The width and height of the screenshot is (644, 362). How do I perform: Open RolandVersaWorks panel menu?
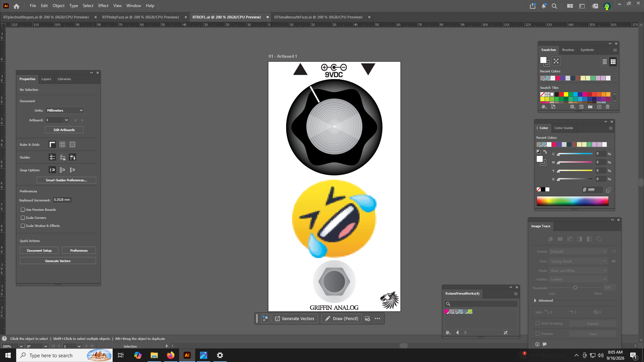pyautogui.click(x=516, y=294)
